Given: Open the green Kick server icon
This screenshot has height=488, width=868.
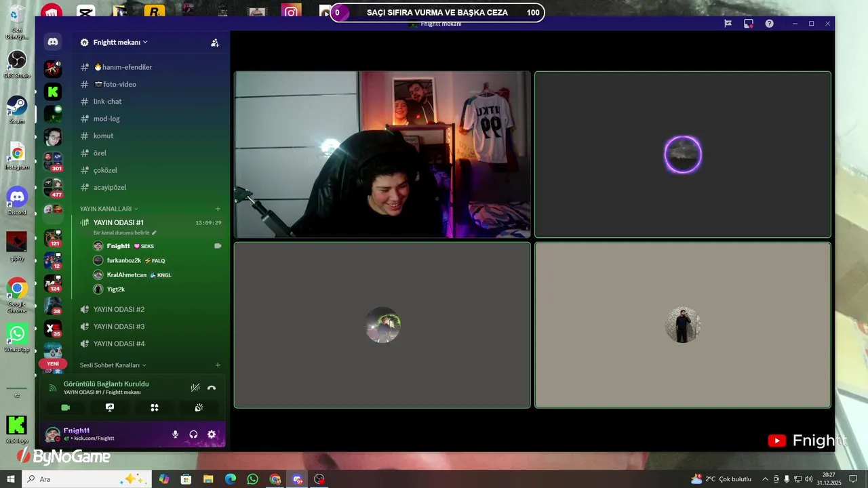Looking at the screenshot, I should pyautogui.click(x=53, y=91).
